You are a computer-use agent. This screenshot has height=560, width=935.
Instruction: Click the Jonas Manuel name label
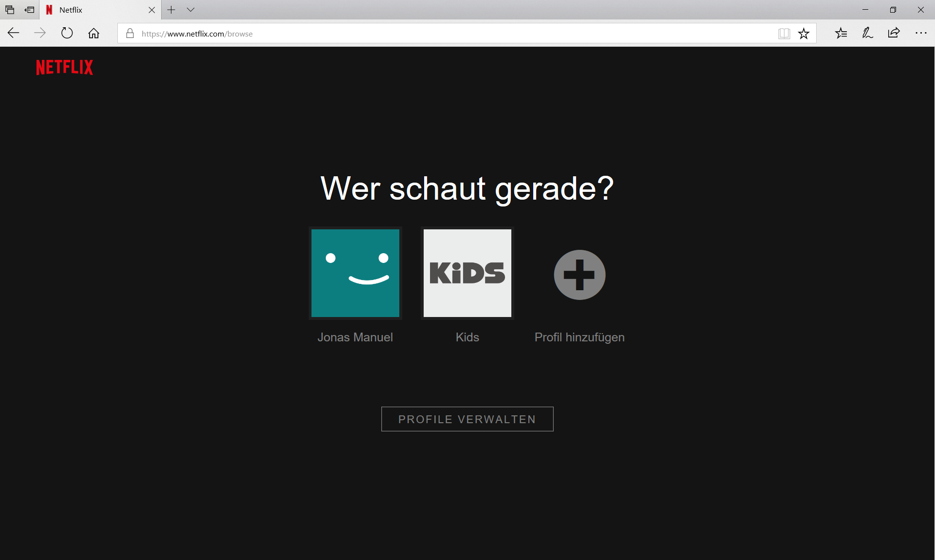(355, 337)
